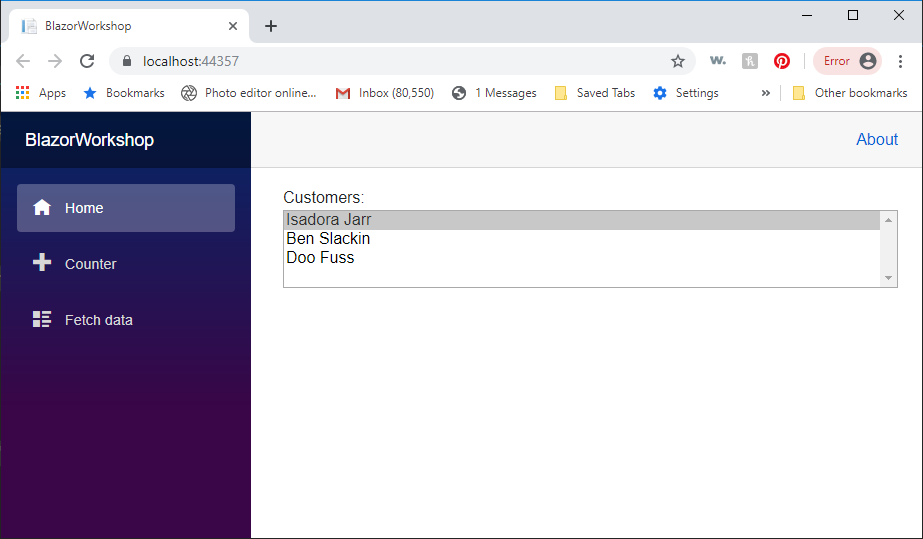Open the 1 Messages bookmark
This screenshot has height=539, width=923.
coord(494,93)
